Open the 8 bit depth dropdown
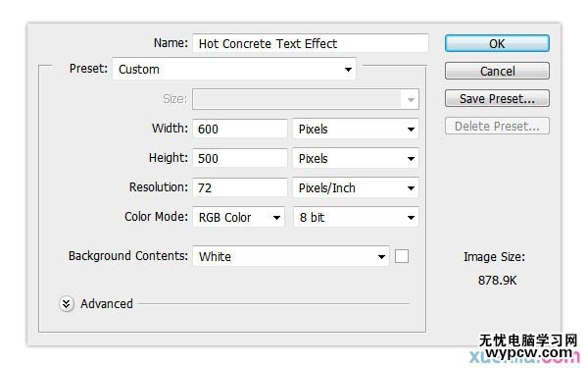Screen dimensions: 588x368 click(356, 217)
